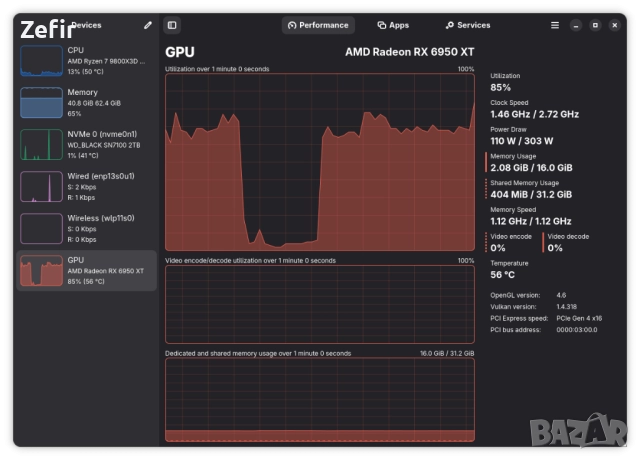Click the Wireless mini graph thumbnail

tap(41, 229)
